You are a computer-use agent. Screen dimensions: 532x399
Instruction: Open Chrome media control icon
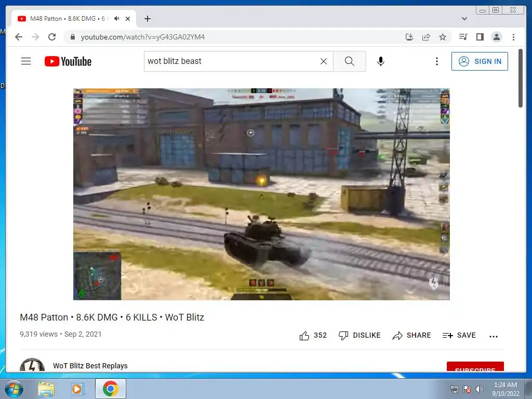coord(463,37)
